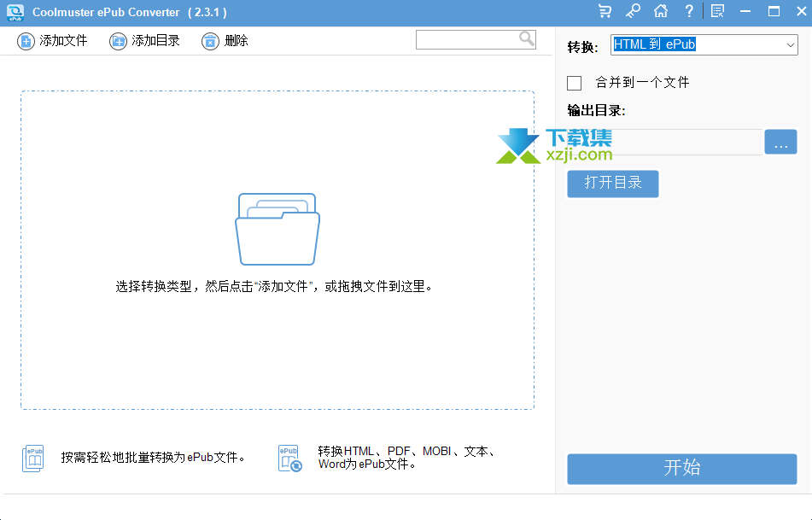Viewport: 812px width, 520px height.
Task: Click 添加文件 to add files
Action: (52, 41)
